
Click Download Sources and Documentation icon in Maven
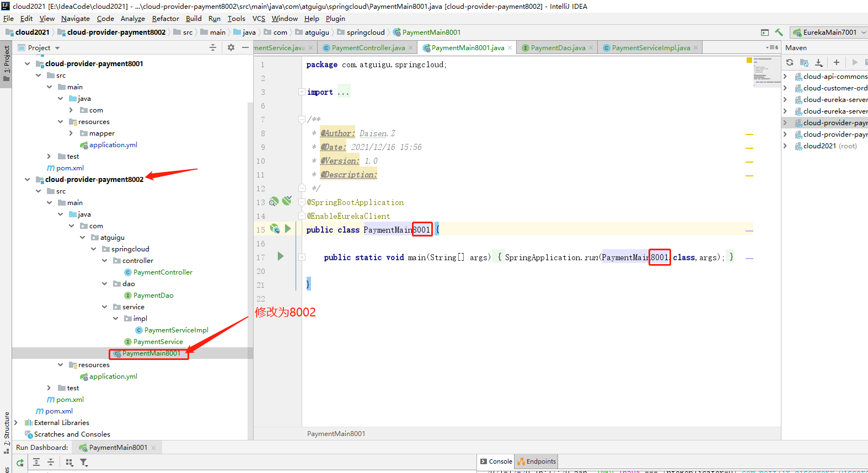(x=819, y=62)
